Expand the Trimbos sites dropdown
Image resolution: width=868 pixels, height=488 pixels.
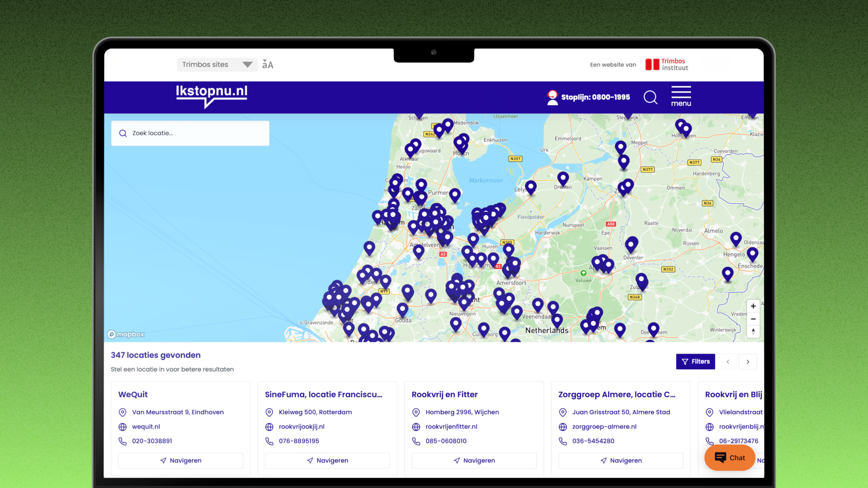pos(217,65)
